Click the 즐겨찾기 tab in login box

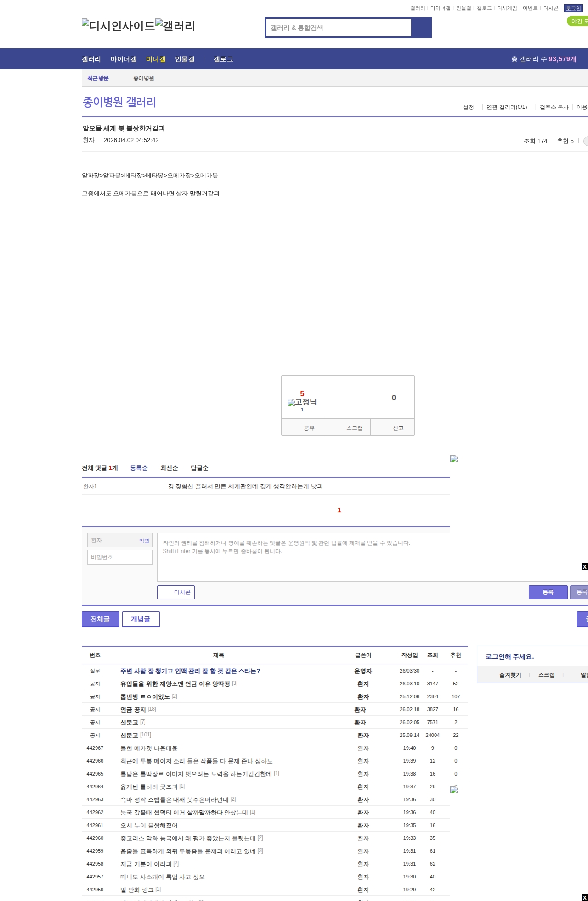tap(510, 675)
